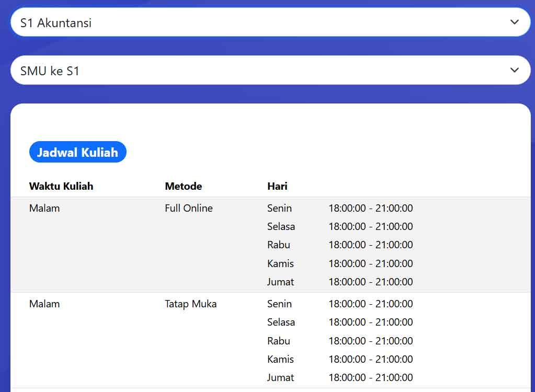
Task: Open the SMU ke S1 dropdown
Action: tap(270, 70)
